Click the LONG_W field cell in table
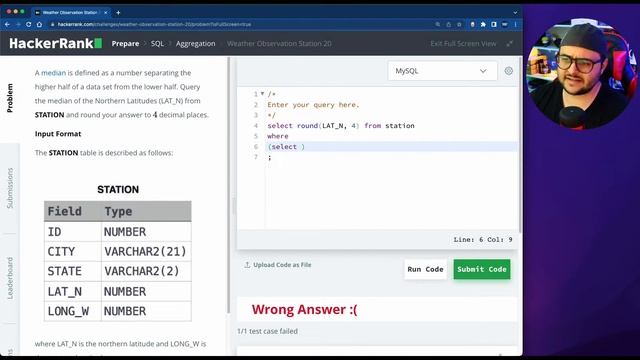 (x=73, y=311)
